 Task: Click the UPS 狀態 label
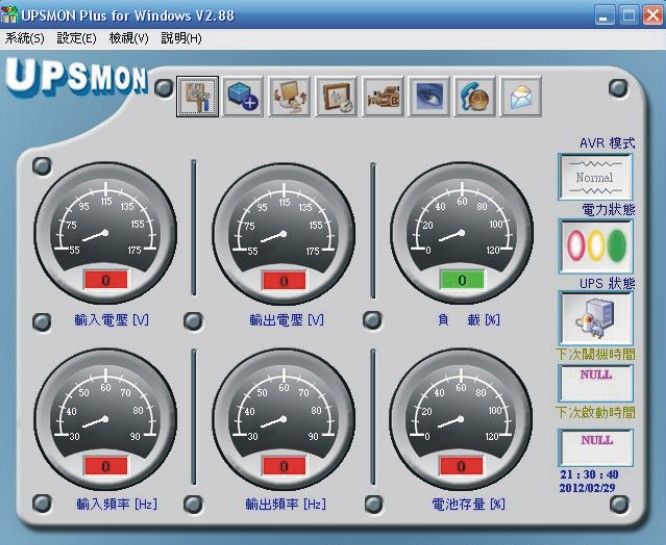tap(607, 283)
